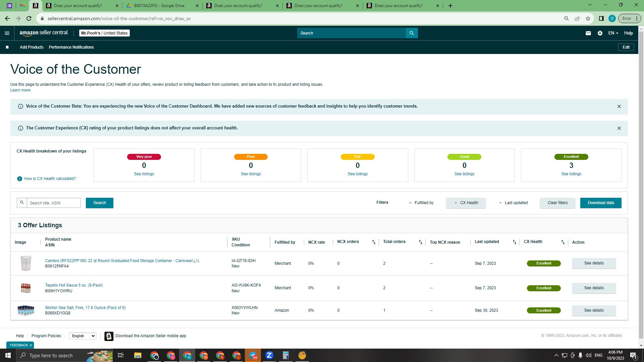Open the Seller Central hamburger menu
Viewport: 644px width, 362px height.
click(7, 33)
